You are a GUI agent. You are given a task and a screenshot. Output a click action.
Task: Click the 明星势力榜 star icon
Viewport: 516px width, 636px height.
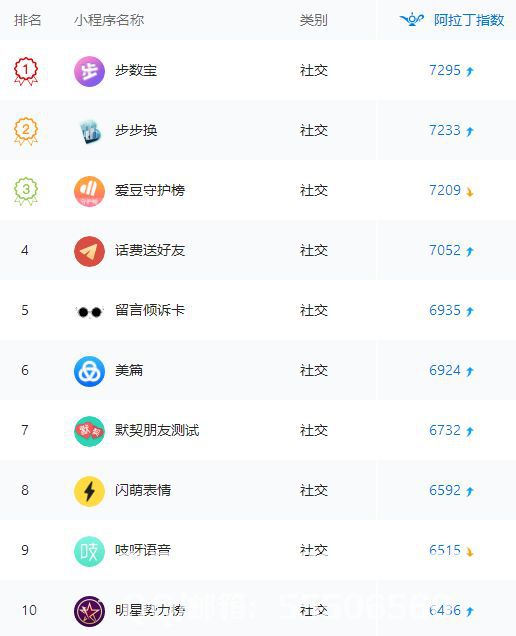pos(89,611)
